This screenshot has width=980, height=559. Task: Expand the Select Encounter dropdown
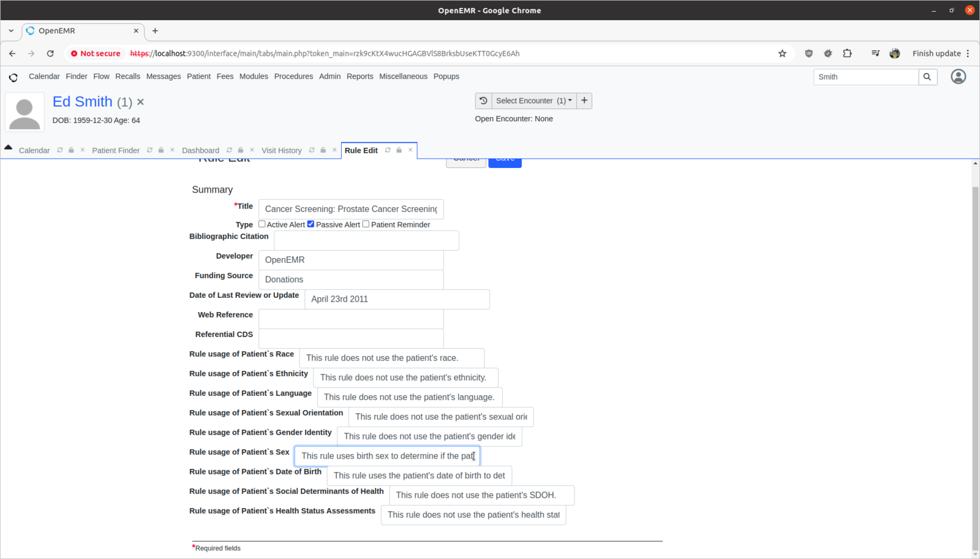pos(533,101)
